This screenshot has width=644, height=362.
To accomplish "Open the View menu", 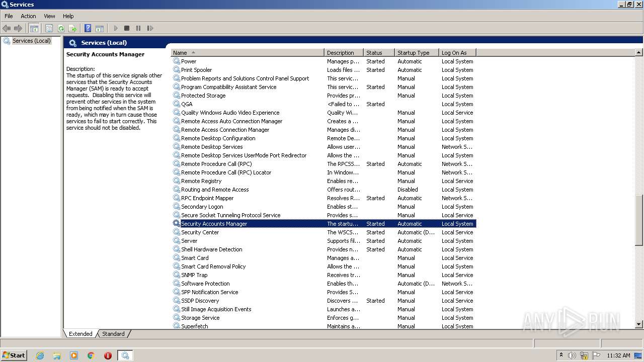I will tap(49, 16).
